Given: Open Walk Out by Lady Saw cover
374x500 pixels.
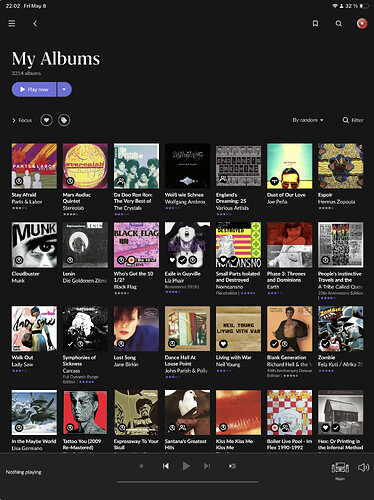Looking at the screenshot, I should point(34,329).
